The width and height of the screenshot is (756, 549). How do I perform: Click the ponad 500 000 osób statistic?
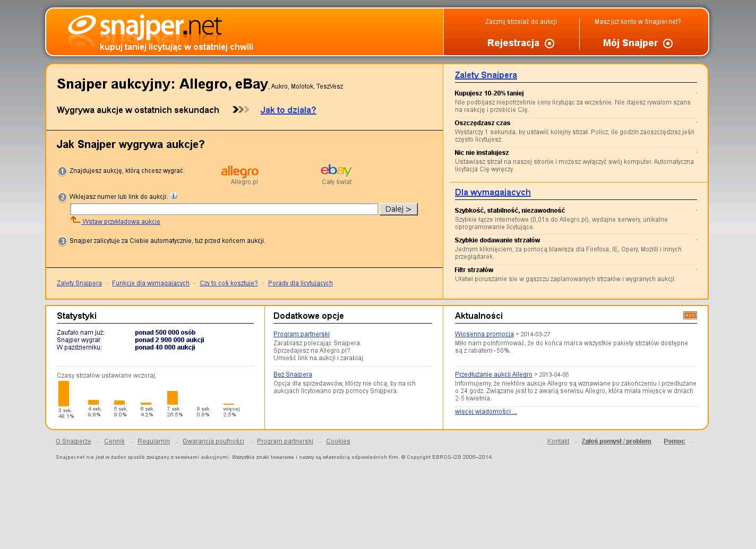(165, 333)
